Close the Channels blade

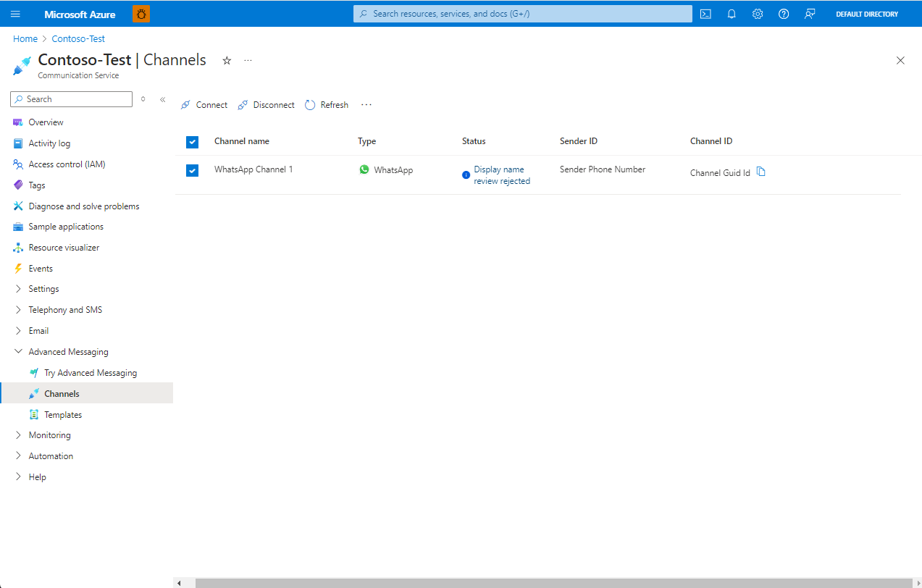pos(900,61)
